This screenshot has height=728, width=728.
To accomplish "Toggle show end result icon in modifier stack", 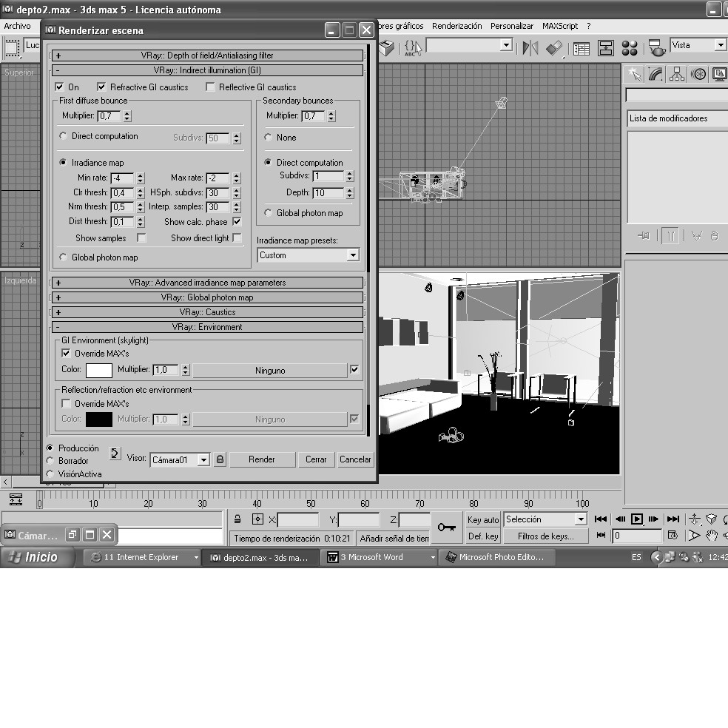I will pyautogui.click(x=670, y=235).
